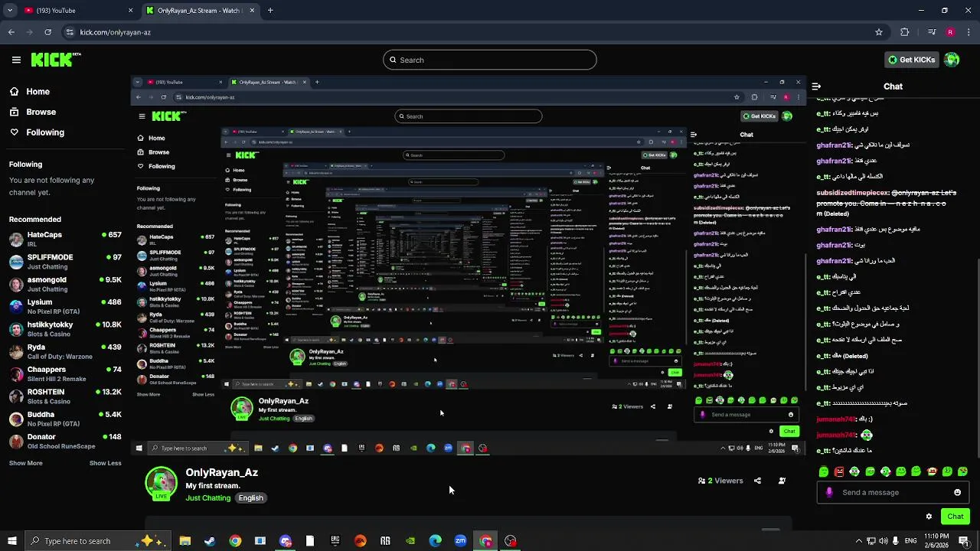Open the Chrome profile R avatar
The height and width of the screenshot is (551, 980).
[950, 32]
